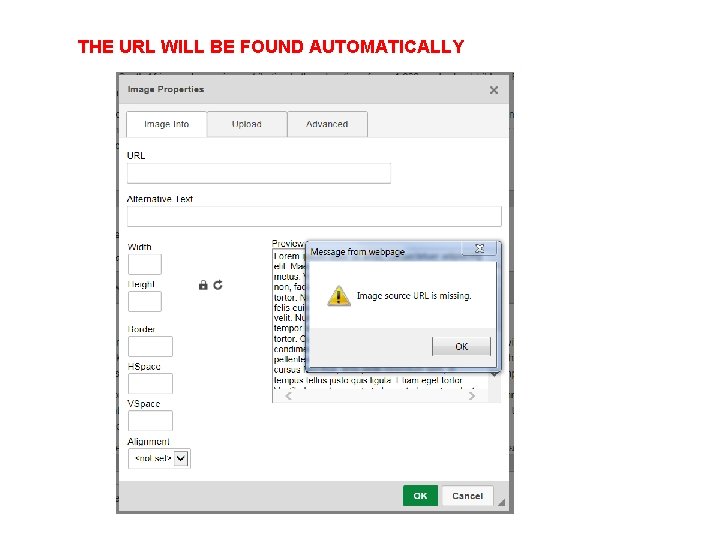Click the 'Image source URL is missing.' text
The image size is (720, 540).
(x=414, y=296)
